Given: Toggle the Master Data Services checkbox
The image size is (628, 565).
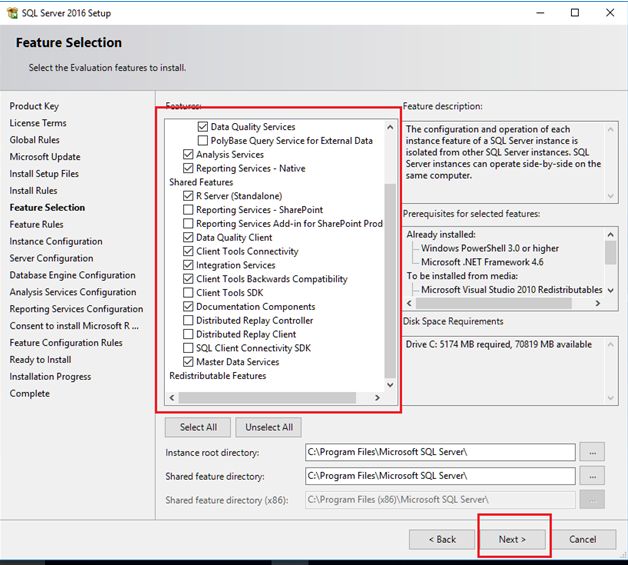Looking at the screenshot, I should [188, 362].
